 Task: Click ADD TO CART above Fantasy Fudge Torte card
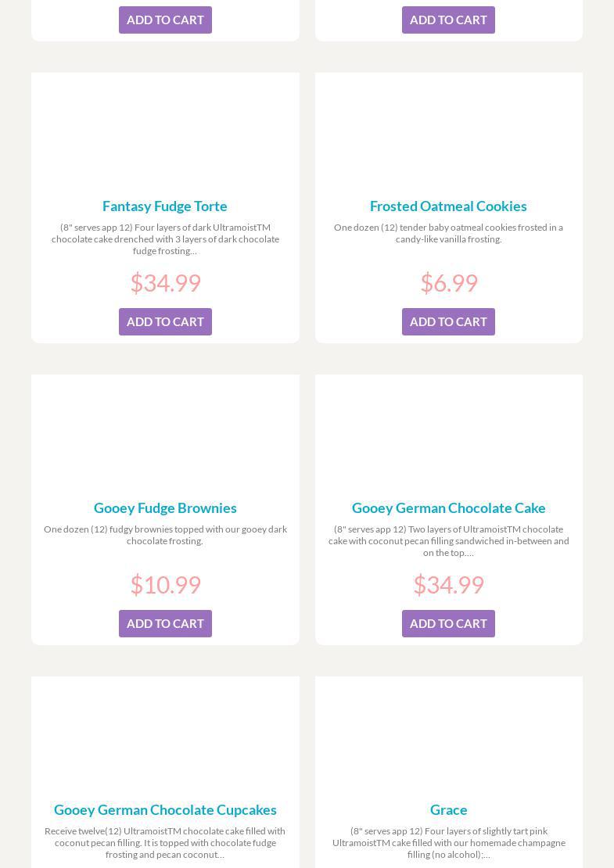(x=165, y=20)
